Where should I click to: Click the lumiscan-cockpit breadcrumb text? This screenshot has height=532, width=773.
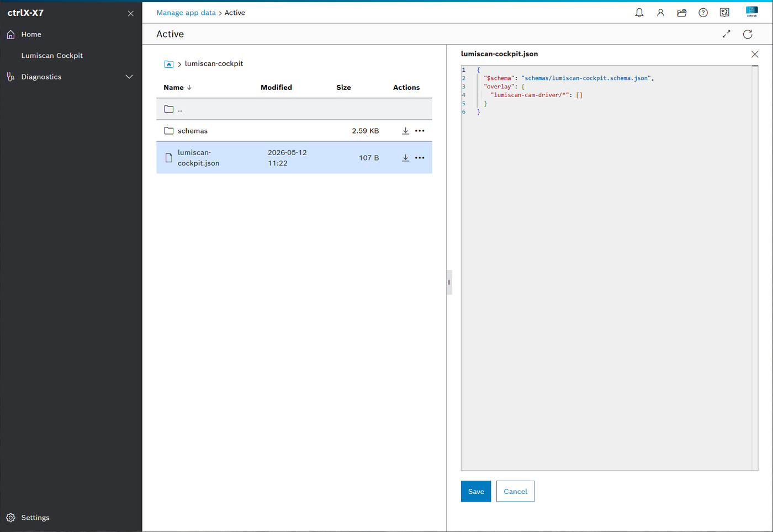point(214,63)
